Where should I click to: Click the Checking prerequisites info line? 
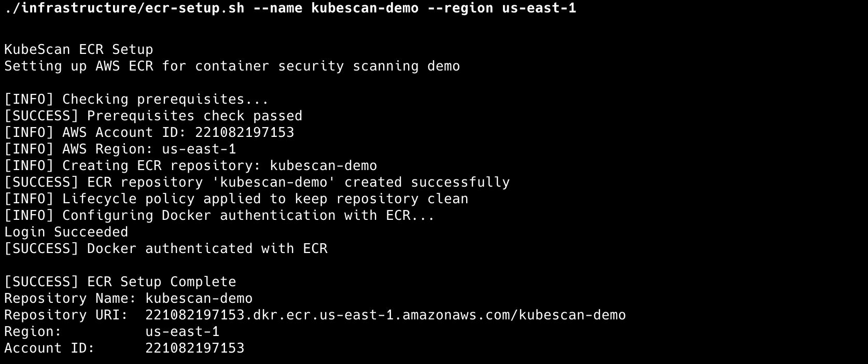tap(137, 100)
